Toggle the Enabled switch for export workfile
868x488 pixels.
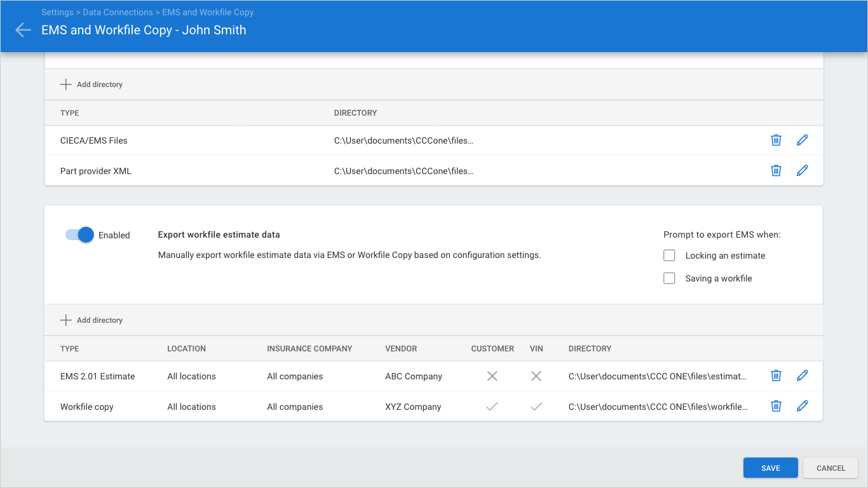click(x=79, y=235)
